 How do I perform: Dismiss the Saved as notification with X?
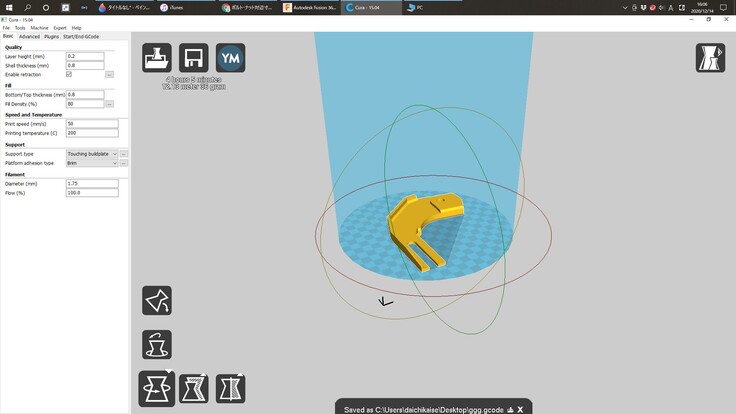520,410
